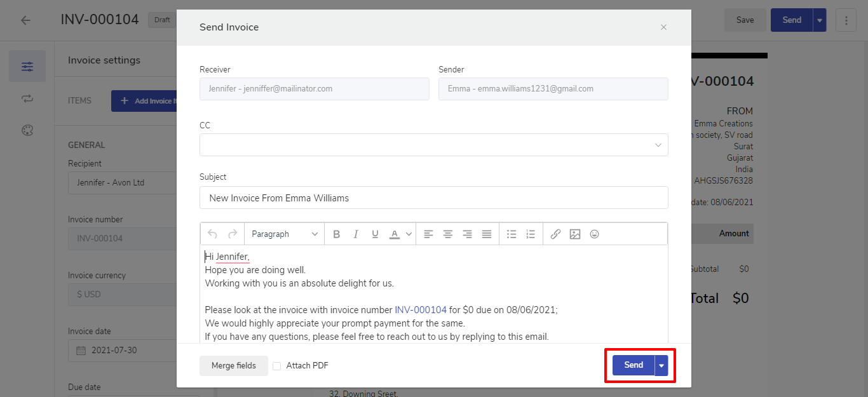Open the Paragraph style dropdown
Screen dimensions: 868x397
tap(284, 234)
